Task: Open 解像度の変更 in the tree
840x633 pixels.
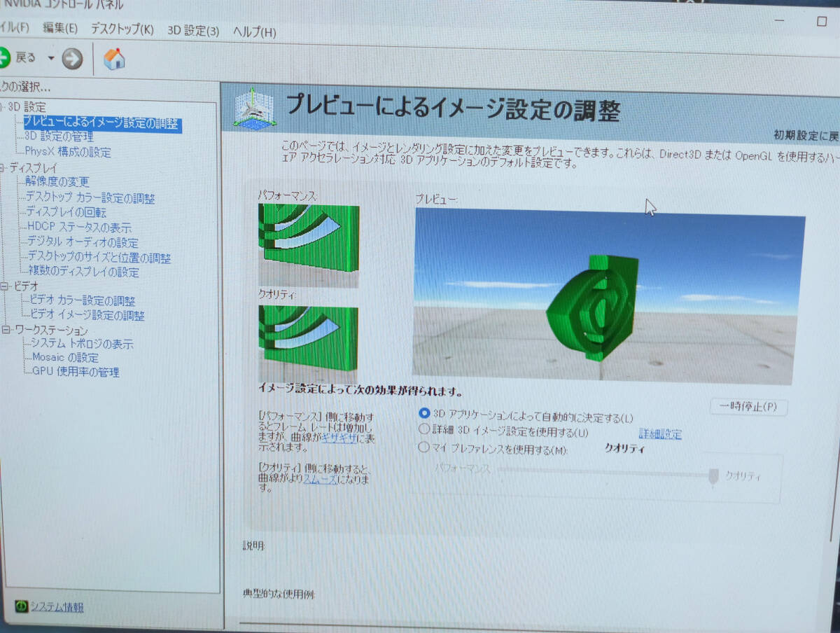Action: click(57, 182)
